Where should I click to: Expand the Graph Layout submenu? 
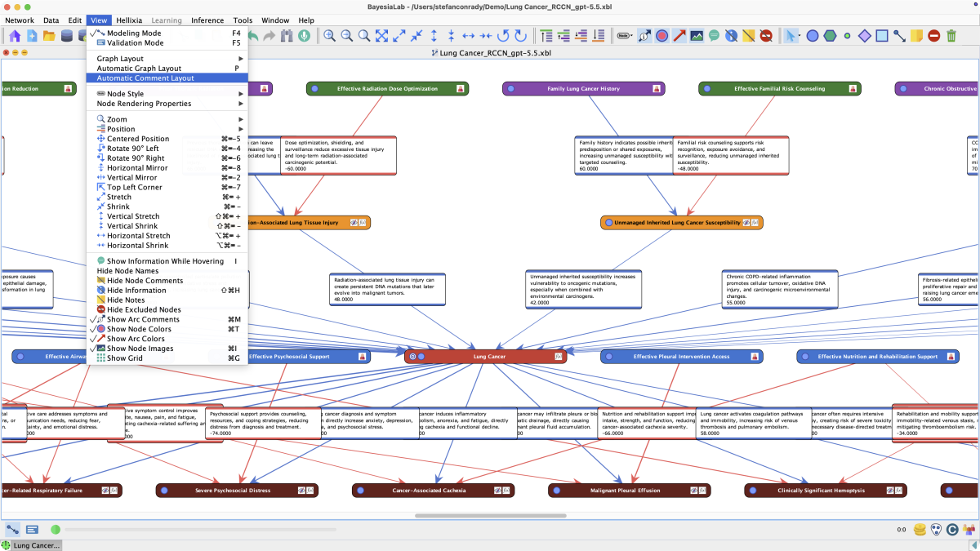point(166,59)
